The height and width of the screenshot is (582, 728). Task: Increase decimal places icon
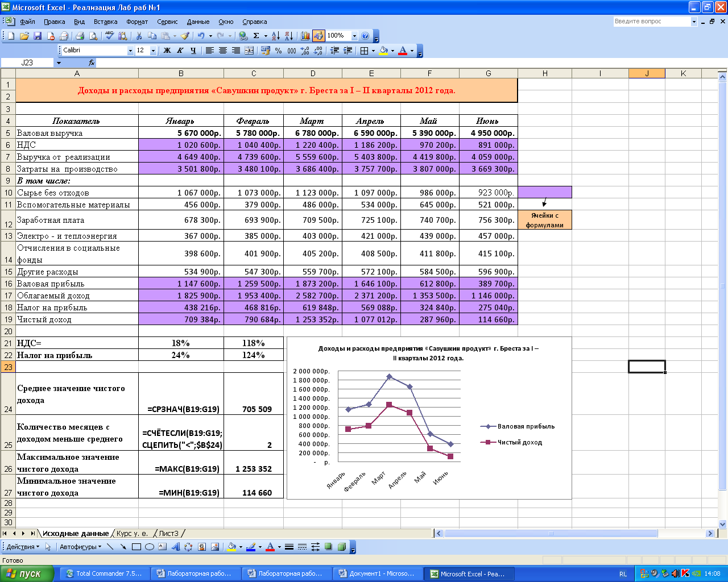[x=305, y=51]
